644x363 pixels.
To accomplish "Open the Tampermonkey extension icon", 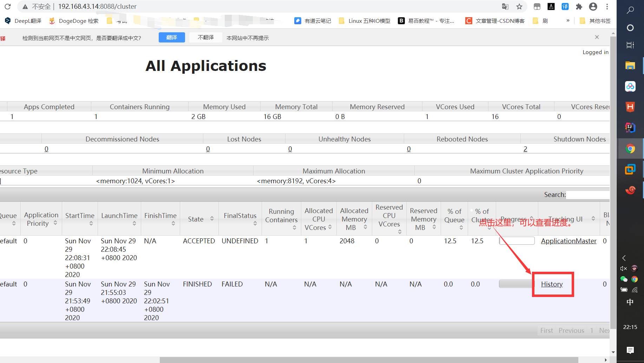I will coord(537,6).
